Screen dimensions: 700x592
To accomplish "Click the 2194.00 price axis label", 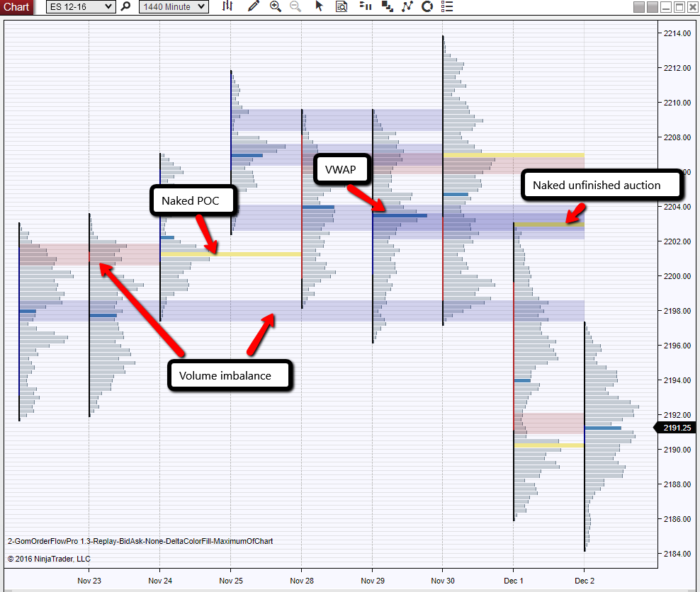I will (677, 380).
